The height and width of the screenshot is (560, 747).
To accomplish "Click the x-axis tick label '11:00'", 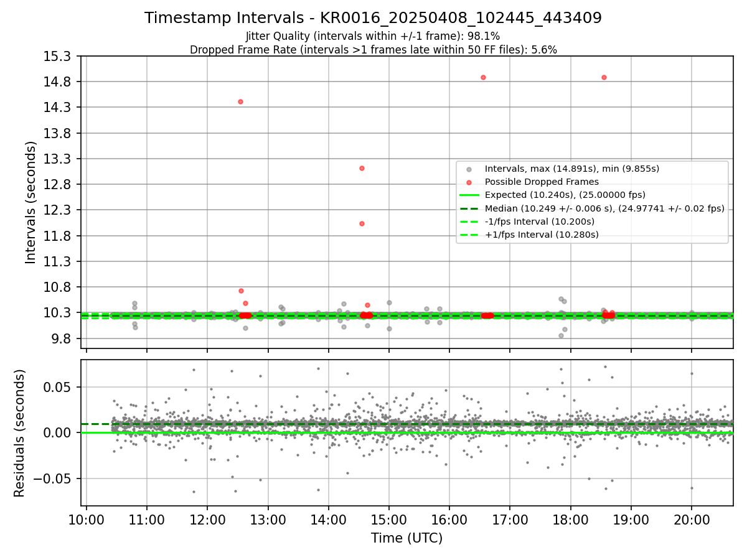I will tap(147, 520).
